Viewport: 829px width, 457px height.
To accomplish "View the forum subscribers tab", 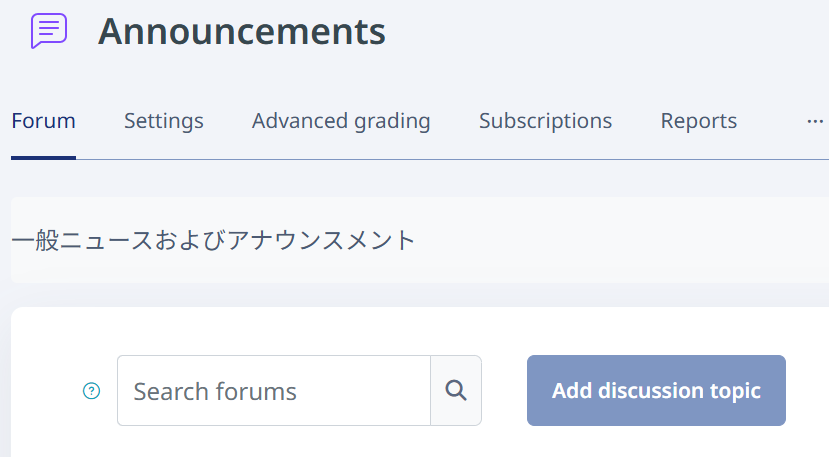I will coord(546,121).
